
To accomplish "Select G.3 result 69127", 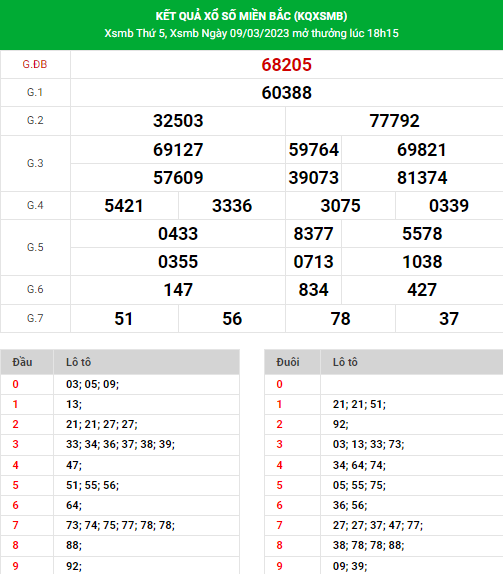I will pyautogui.click(x=178, y=150).
